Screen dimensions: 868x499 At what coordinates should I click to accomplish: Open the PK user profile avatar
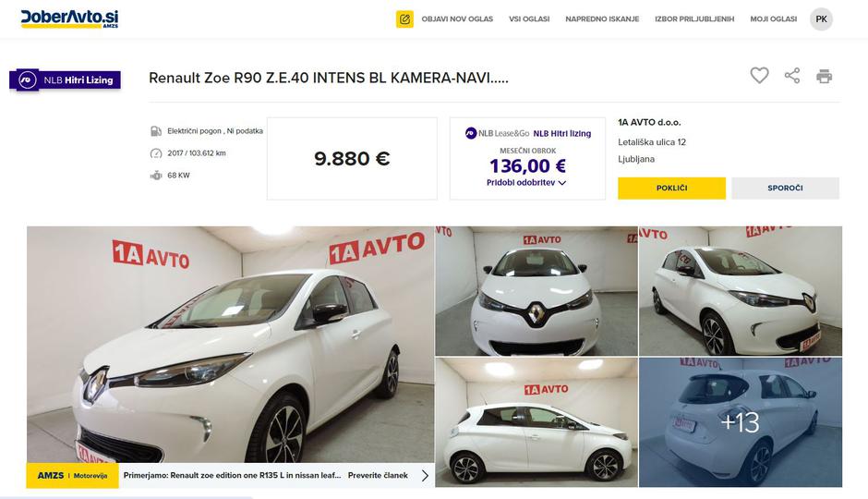coord(821,18)
